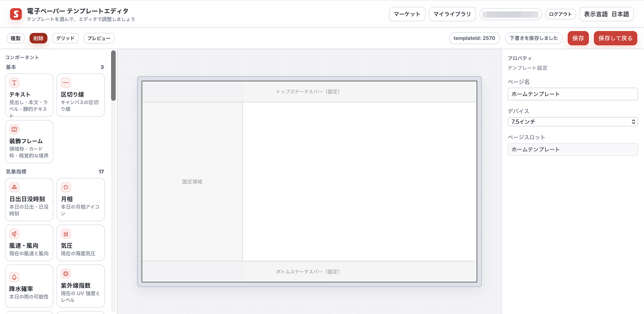Viewport: 644px width, 314px height.
Task: Click the 電子ペーパー テンプレートエディタ title
Action: (78, 11)
